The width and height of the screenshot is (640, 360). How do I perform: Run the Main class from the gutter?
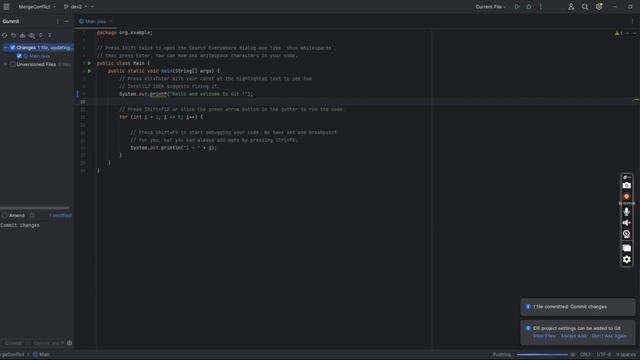pos(89,63)
